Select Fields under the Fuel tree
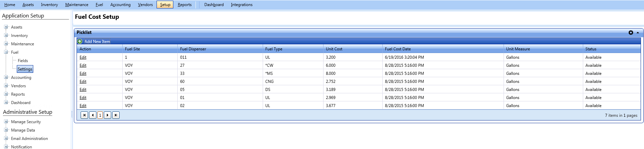 (x=23, y=61)
